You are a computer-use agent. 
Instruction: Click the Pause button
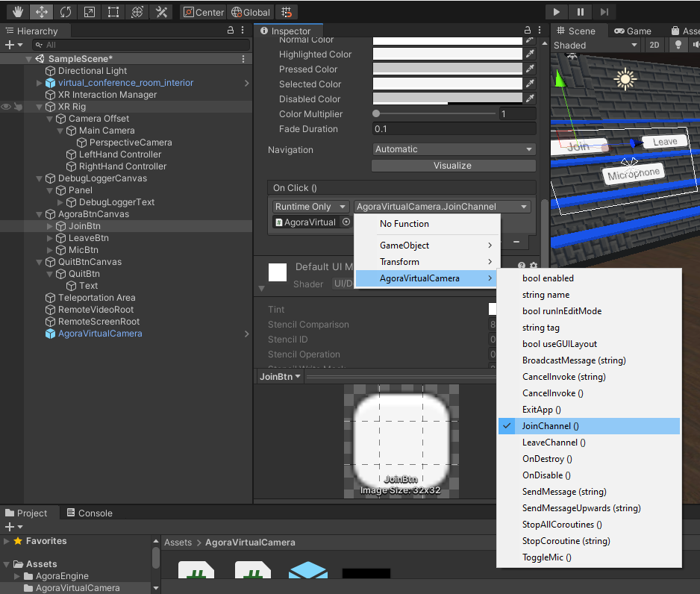(581, 12)
